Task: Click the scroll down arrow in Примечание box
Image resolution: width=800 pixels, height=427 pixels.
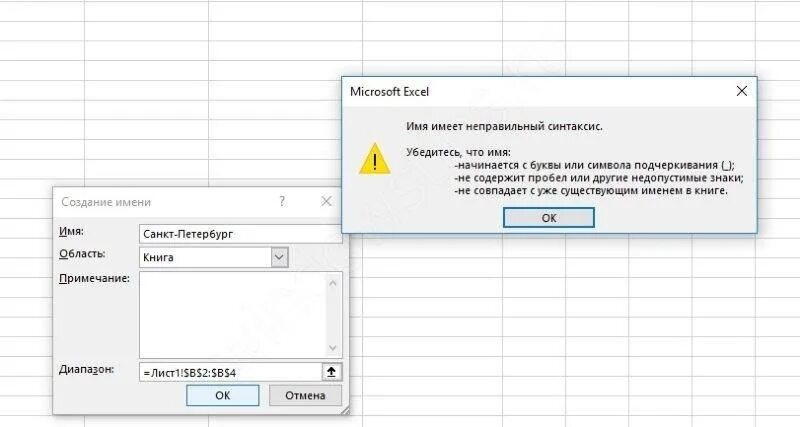Action: coord(333,348)
